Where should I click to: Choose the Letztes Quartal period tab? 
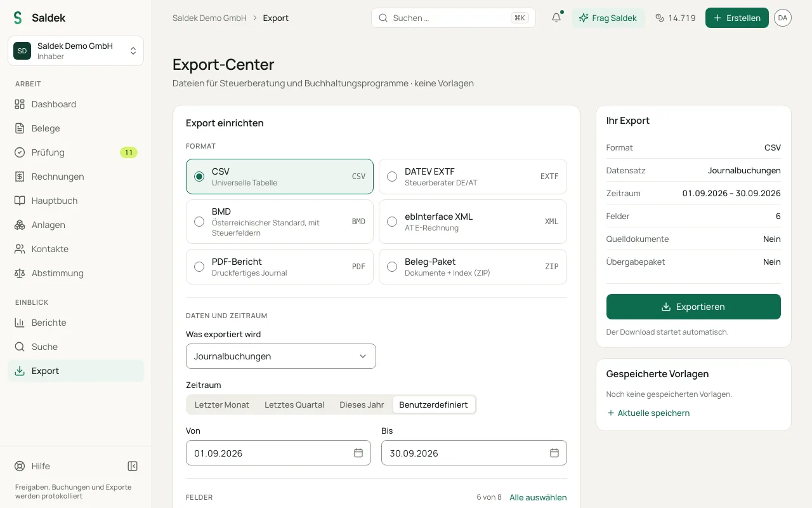point(294,404)
